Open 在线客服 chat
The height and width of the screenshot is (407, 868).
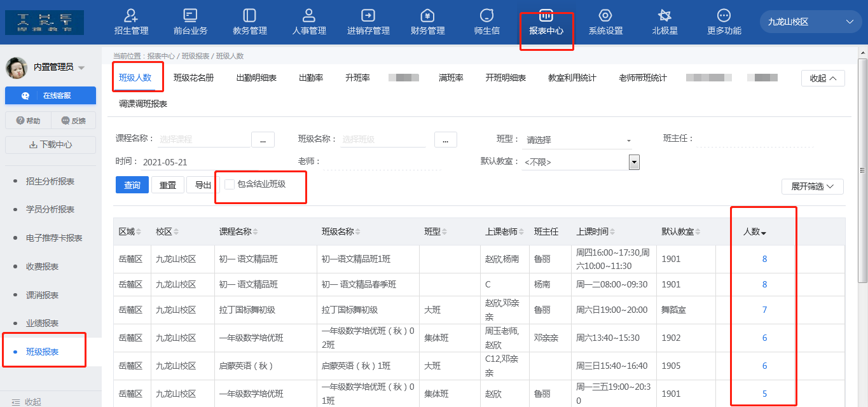pyautogui.click(x=50, y=95)
